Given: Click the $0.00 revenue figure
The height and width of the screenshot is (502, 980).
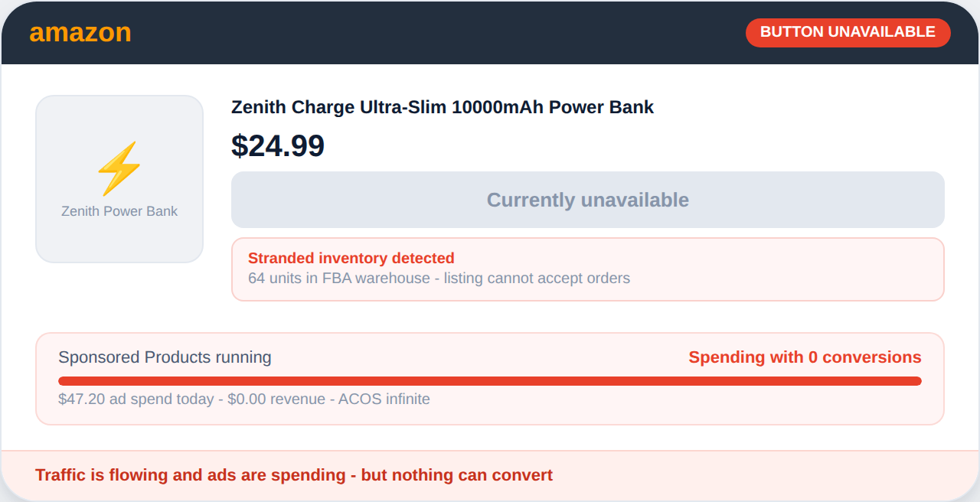Looking at the screenshot, I should pyautogui.click(x=276, y=399).
